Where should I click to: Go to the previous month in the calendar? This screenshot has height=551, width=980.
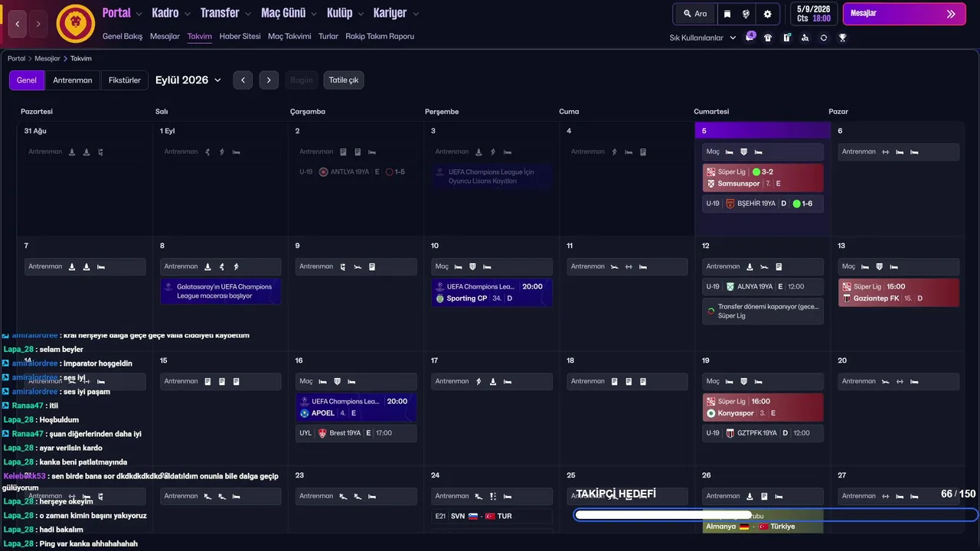(x=243, y=80)
